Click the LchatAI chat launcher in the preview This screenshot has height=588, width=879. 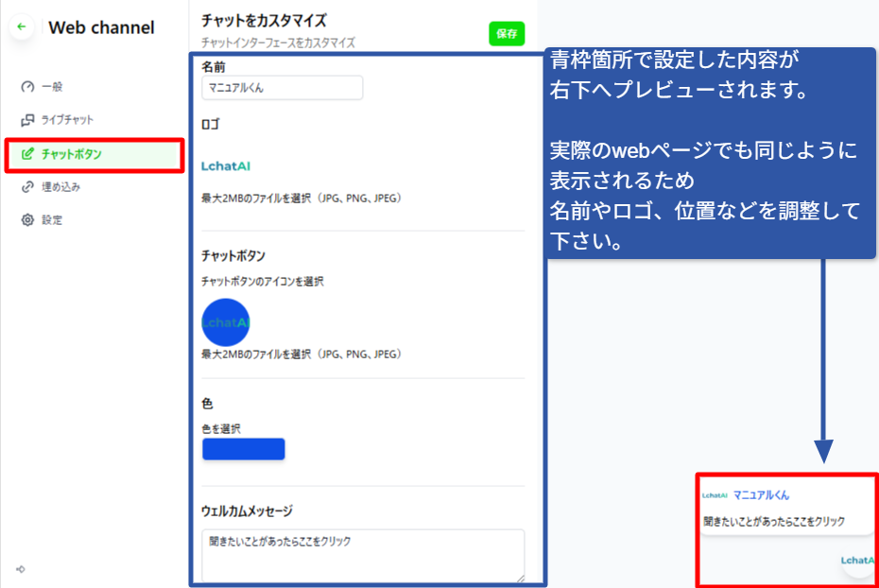(858, 560)
